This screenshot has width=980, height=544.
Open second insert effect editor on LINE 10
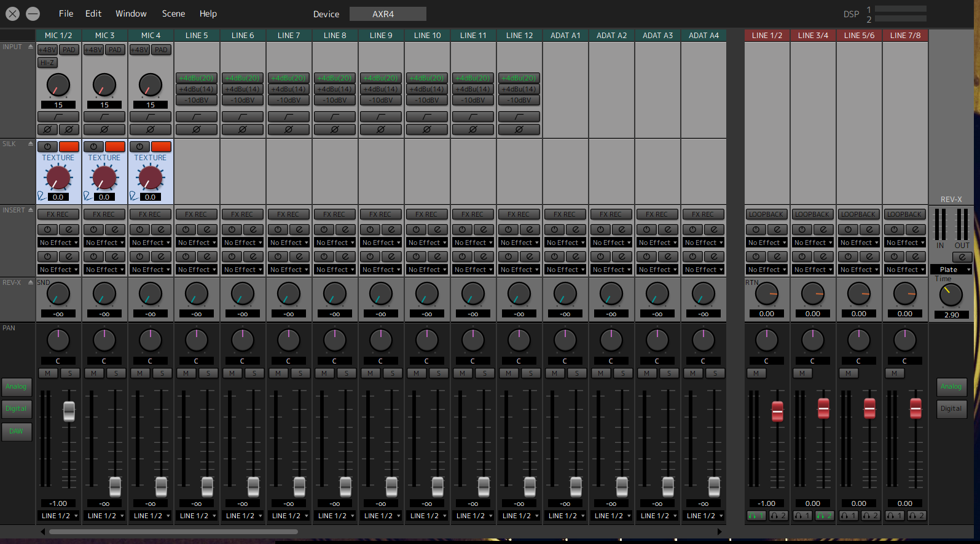click(x=437, y=257)
